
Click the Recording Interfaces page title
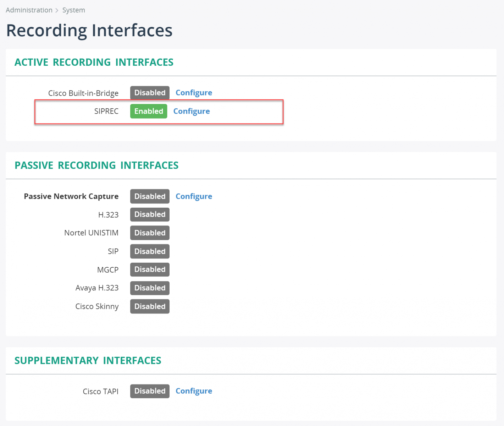click(x=89, y=30)
